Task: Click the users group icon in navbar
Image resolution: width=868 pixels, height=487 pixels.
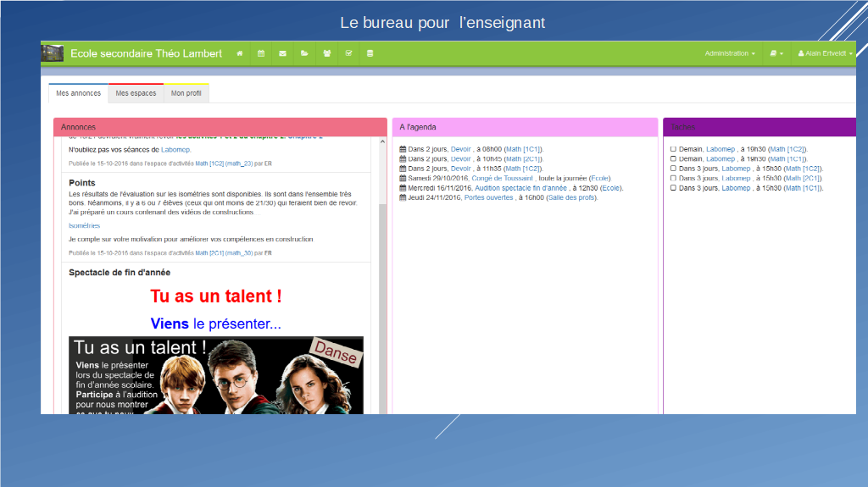Action: pyautogui.click(x=327, y=53)
